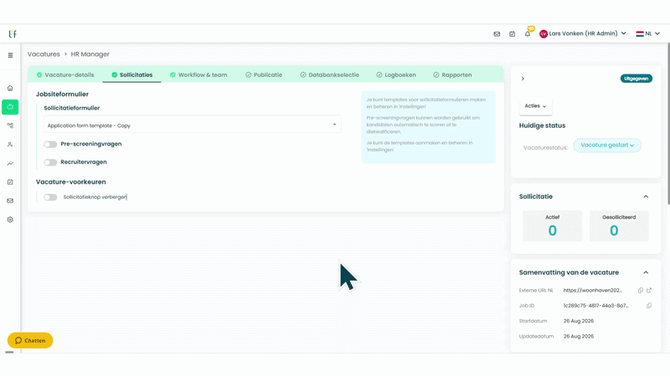Open the Logboeken tab
This screenshot has width=670, height=376.
coord(396,75)
